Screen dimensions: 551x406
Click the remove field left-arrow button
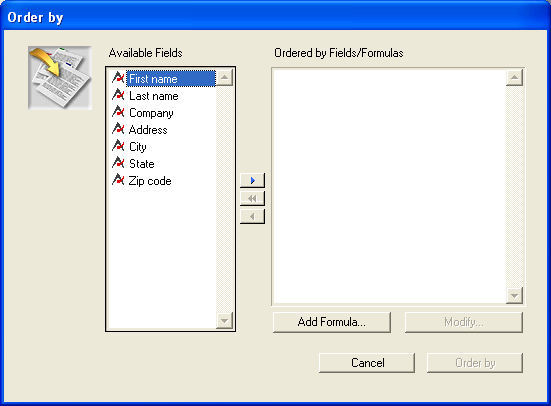tap(252, 216)
